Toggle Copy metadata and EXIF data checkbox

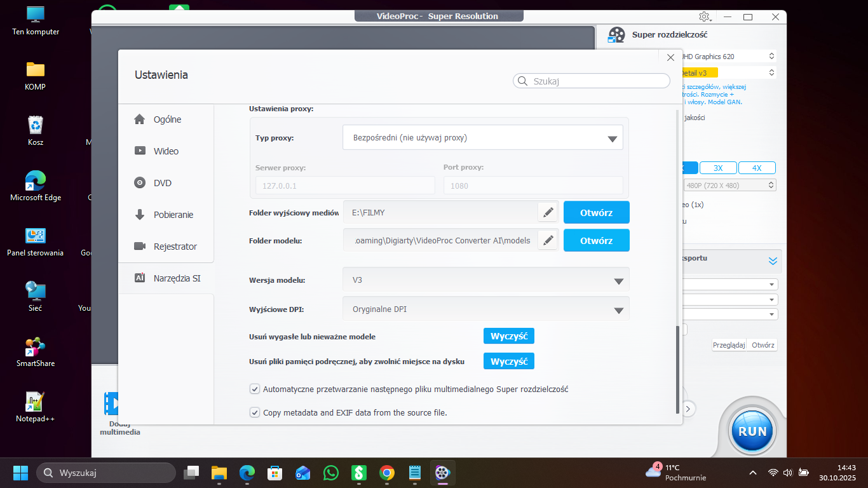(x=255, y=412)
